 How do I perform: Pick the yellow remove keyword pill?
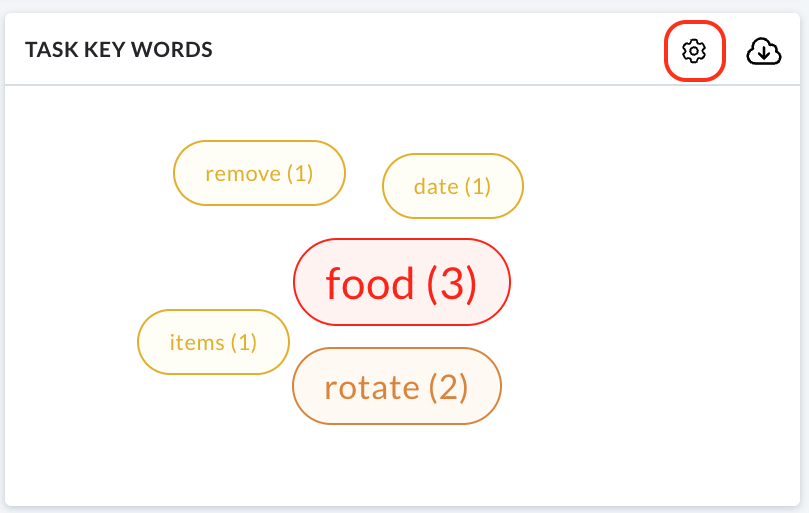tap(259, 173)
